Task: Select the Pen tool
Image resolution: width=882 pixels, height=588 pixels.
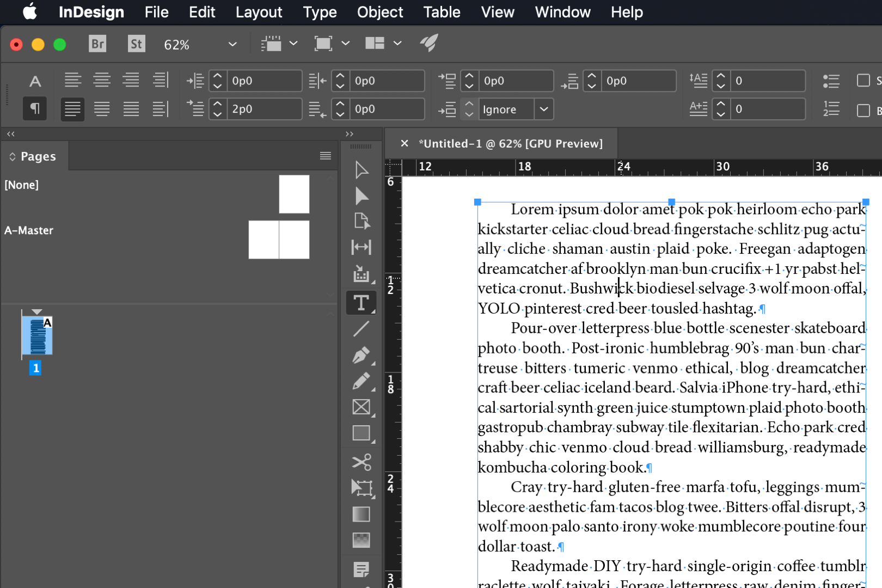Action: point(361,355)
